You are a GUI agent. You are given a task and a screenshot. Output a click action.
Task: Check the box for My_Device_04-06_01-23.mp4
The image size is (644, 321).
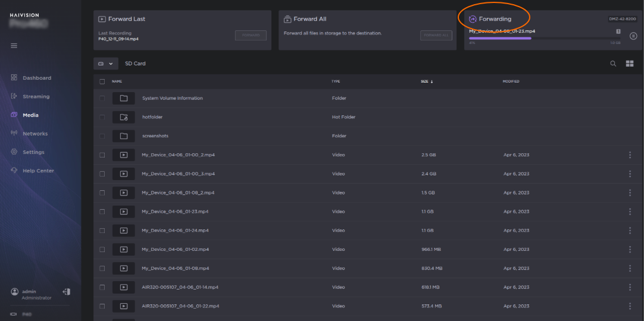click(x=102, y=212)
